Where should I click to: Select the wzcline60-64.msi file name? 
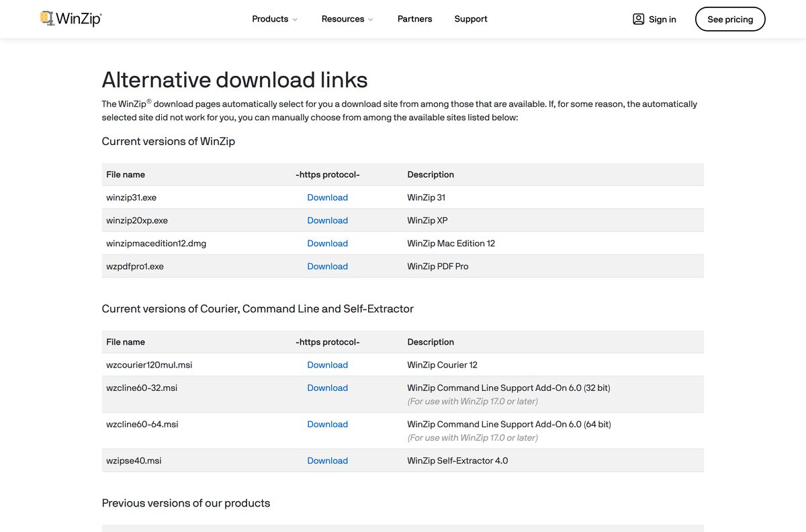[142, 424]
